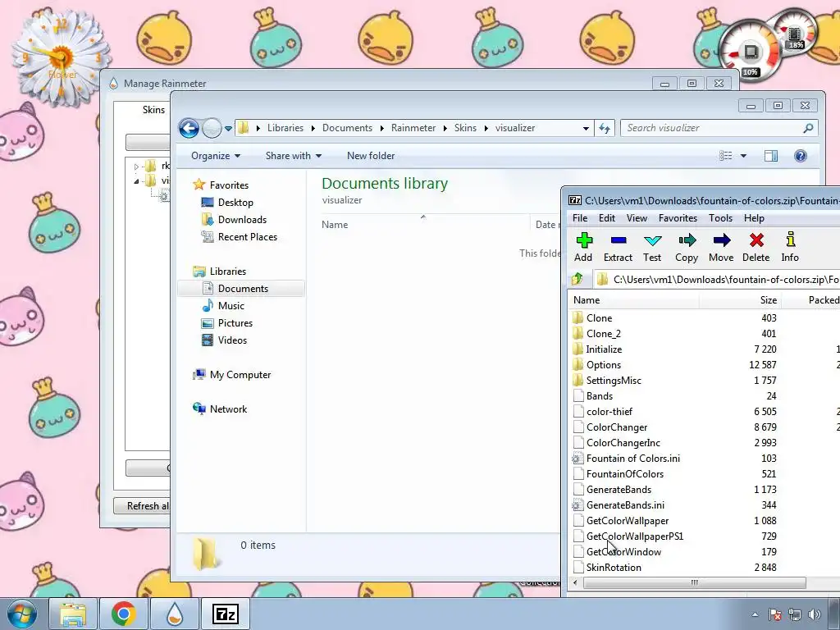
Task: Select the Skins tab in Manage Rainmeter
Action: coord(153,110)
